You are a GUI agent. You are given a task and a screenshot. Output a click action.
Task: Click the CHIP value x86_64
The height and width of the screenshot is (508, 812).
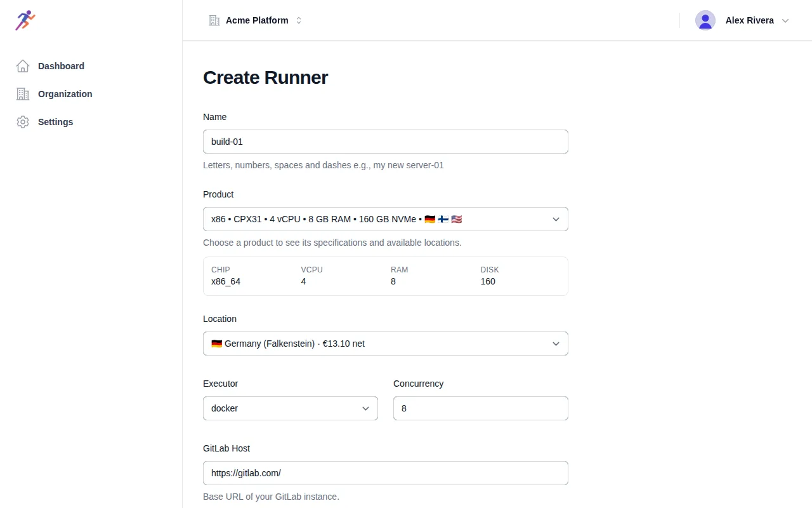pyautogui.click(x=226, y=281)
